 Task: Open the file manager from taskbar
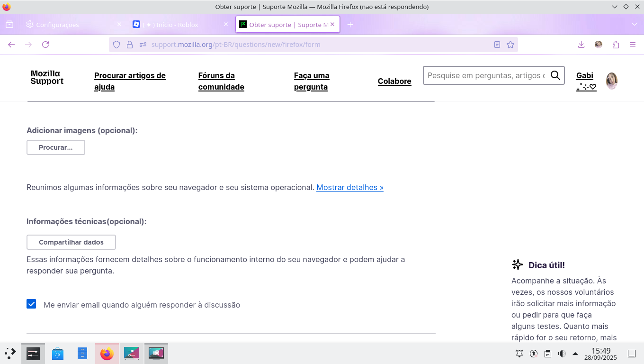(82, 353)
